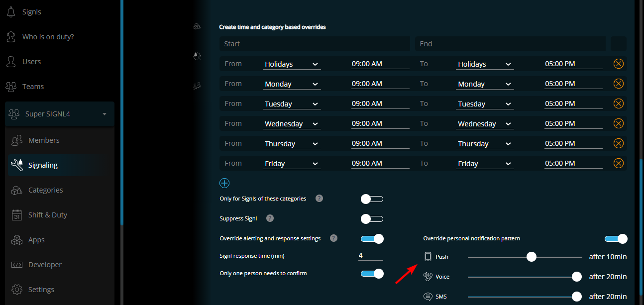
Task: Remove the Wednesday override row
Action: 618,123
